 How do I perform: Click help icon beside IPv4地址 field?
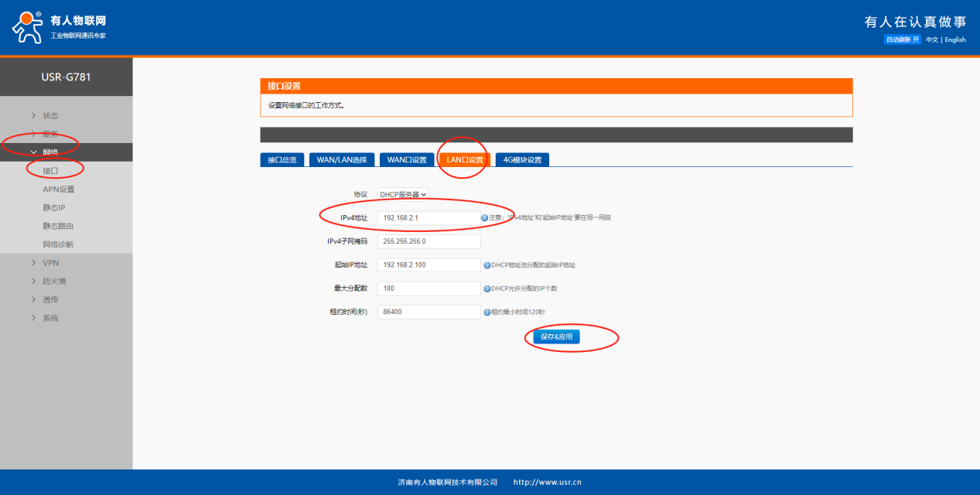point(485,218)
